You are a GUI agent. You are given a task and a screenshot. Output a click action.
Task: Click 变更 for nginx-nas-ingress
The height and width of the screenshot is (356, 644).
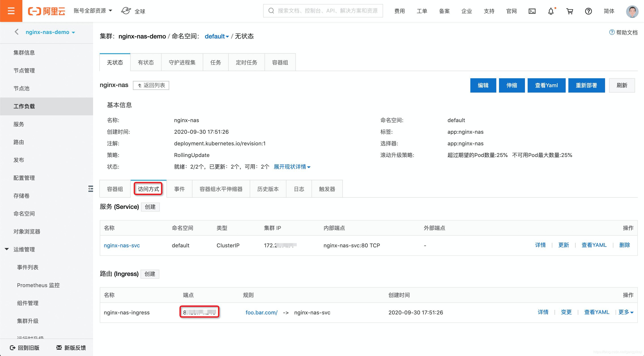566,312
